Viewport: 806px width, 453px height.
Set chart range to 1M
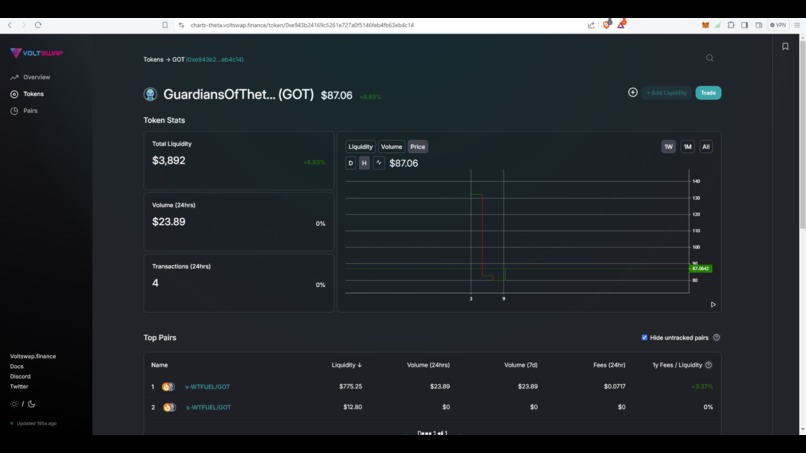tap(687, 147)
